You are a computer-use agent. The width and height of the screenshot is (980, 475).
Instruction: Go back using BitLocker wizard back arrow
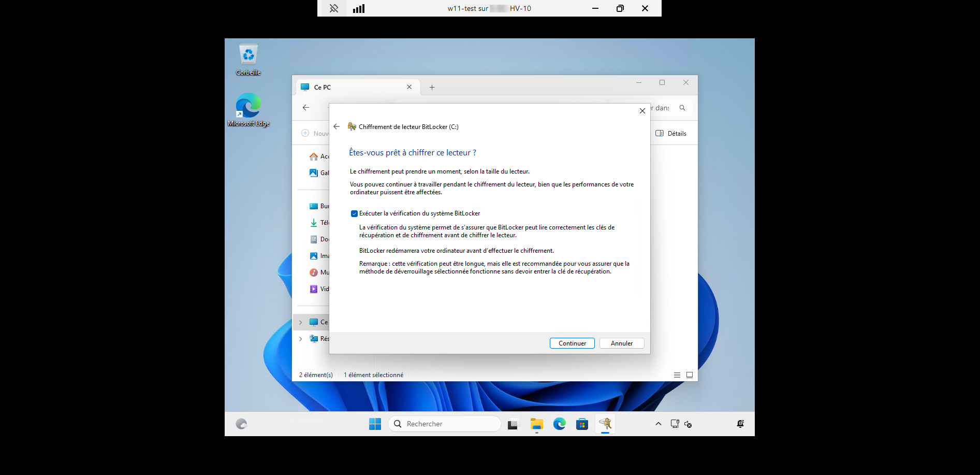(x=337, y=126)
